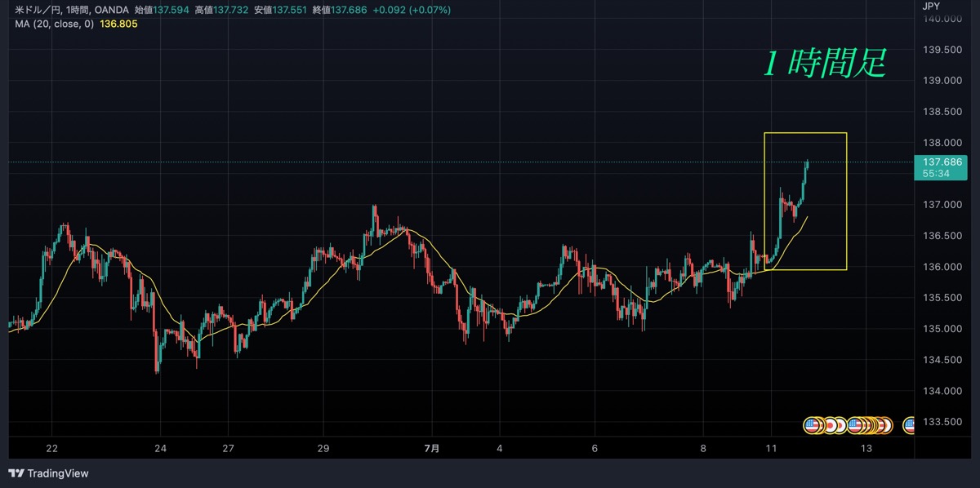Viewport: 980px width, 488px height.
Task: Click the 136.000 price scale label
Action: click(941, 267)
